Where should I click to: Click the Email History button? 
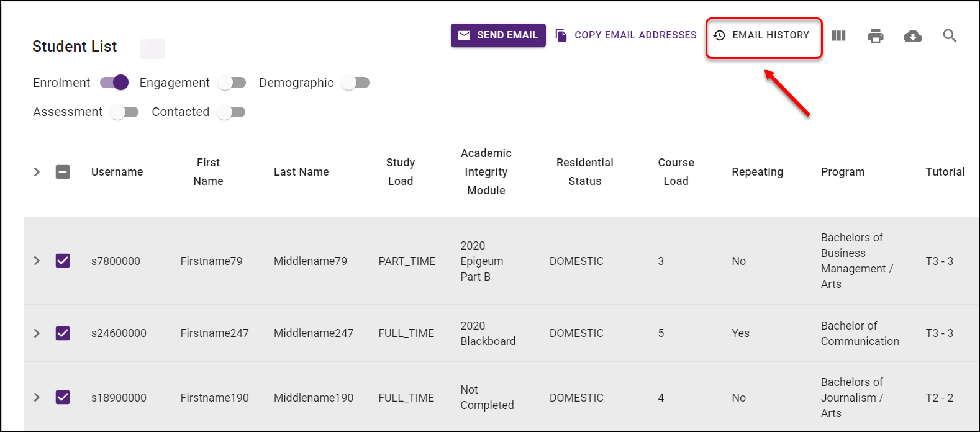tap(762, 35)
